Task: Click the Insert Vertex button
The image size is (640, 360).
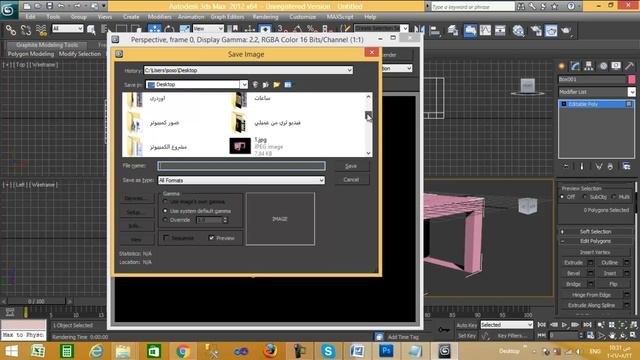Action: pyautogui.click(x=595, y=252)
